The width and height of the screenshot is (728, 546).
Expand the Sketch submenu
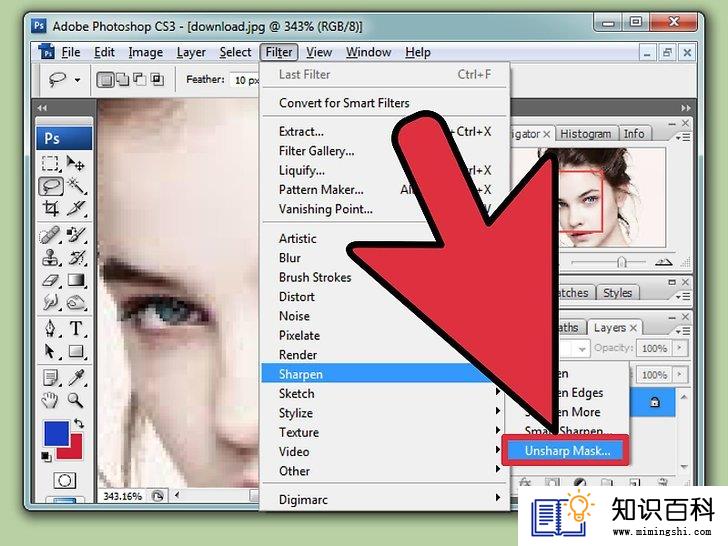click(x=498, y=391)
